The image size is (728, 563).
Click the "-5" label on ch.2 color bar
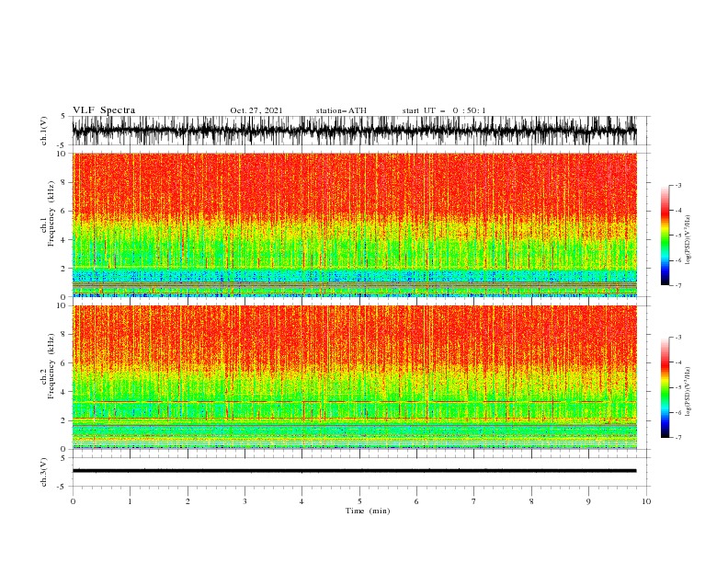pos(677,387)
